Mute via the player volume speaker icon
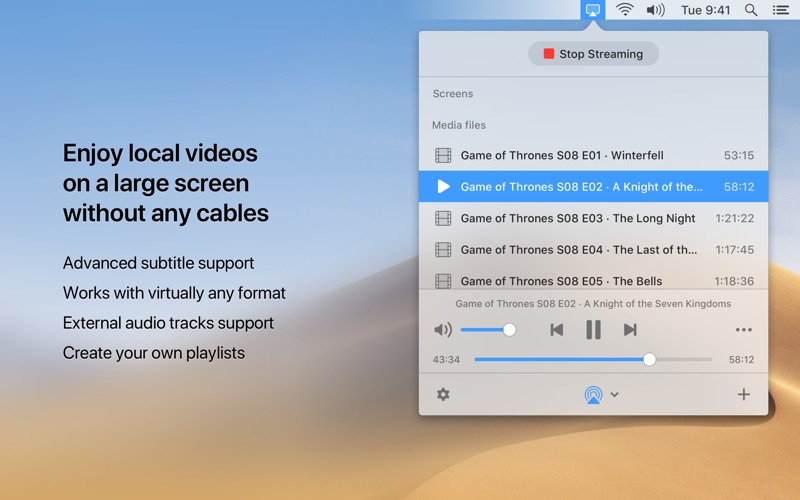 tap(443, 330)
